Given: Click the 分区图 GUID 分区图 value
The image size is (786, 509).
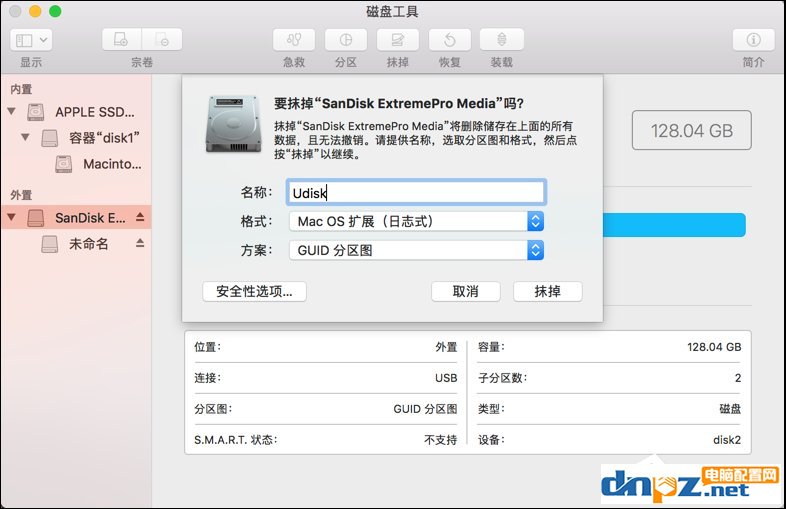Looking at the screenshot, I should click(x=425, y=409).
